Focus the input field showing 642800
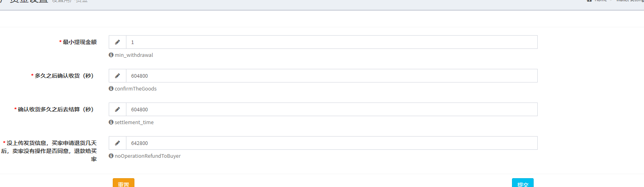Screen dimensions: 644x187 click(x=332, y=143)
